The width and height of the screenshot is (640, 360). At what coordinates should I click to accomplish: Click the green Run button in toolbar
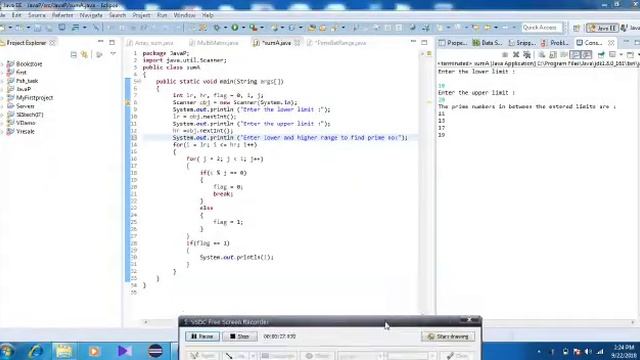tap(235, 27)
